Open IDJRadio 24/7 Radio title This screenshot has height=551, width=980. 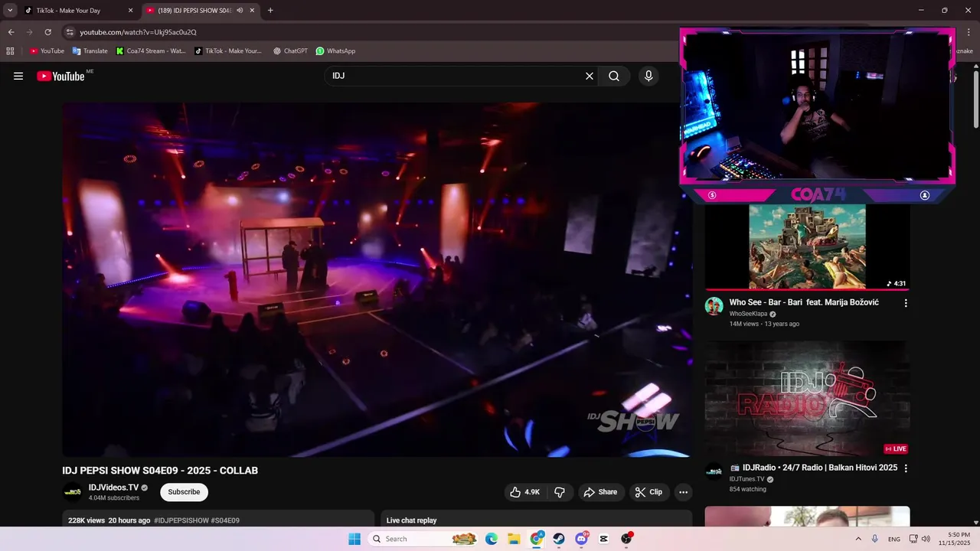click(814, 468)
